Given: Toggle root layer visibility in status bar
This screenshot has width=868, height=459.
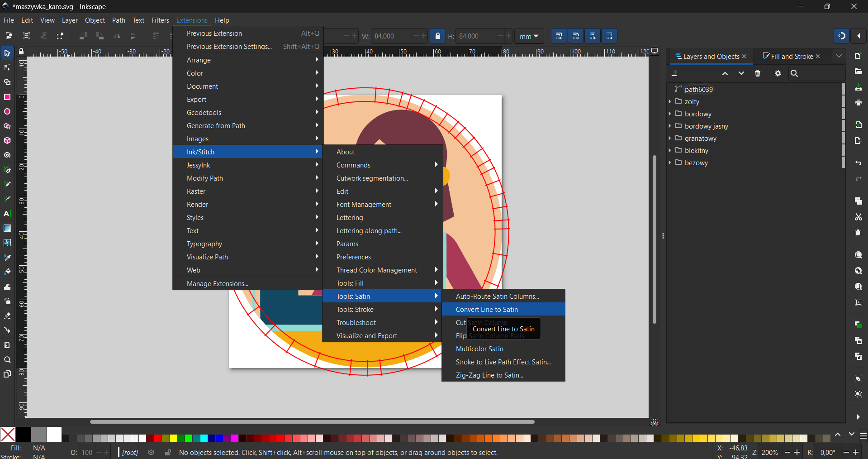Looking at the screenshot, I should [x=152, y=452].
